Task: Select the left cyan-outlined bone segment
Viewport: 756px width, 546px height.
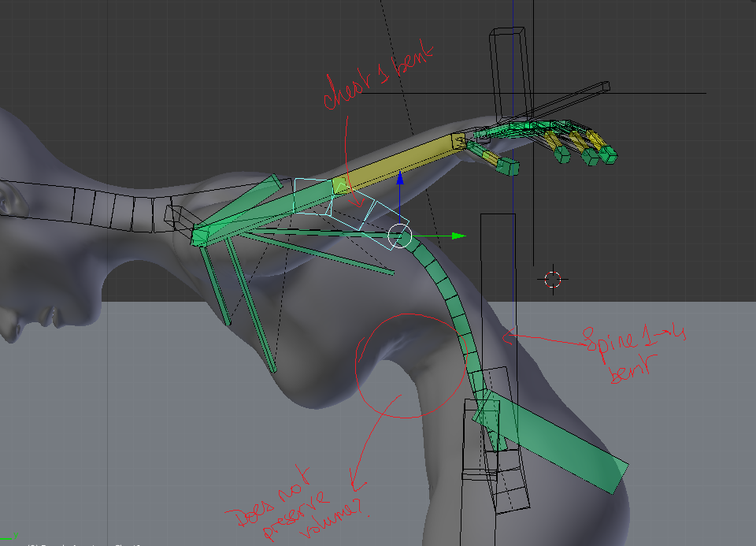Action: click(x=313, y=196)
